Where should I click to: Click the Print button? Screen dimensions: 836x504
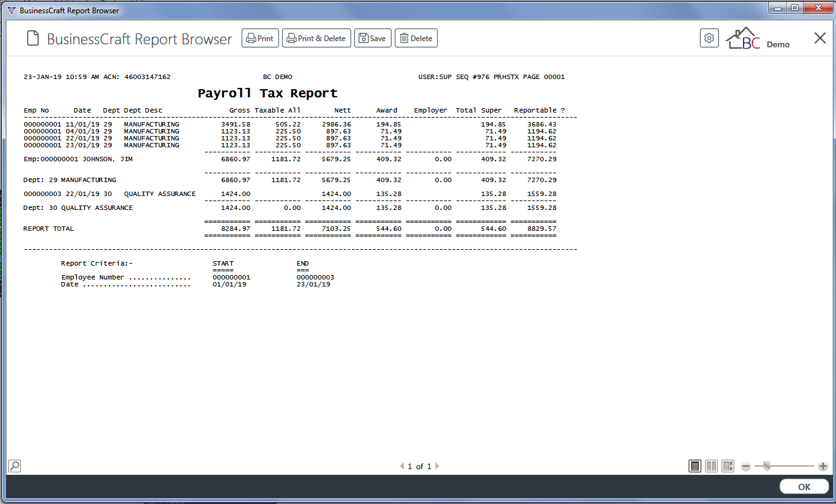coord(260,38)
